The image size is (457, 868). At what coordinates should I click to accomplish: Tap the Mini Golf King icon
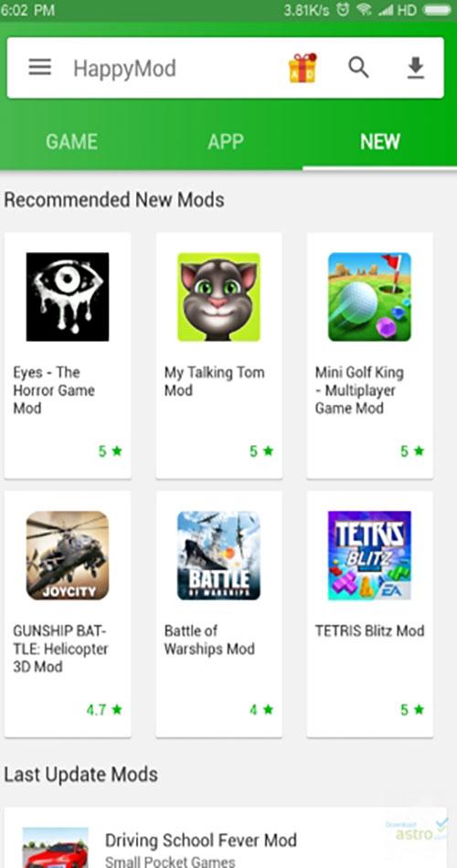(369, 297)
